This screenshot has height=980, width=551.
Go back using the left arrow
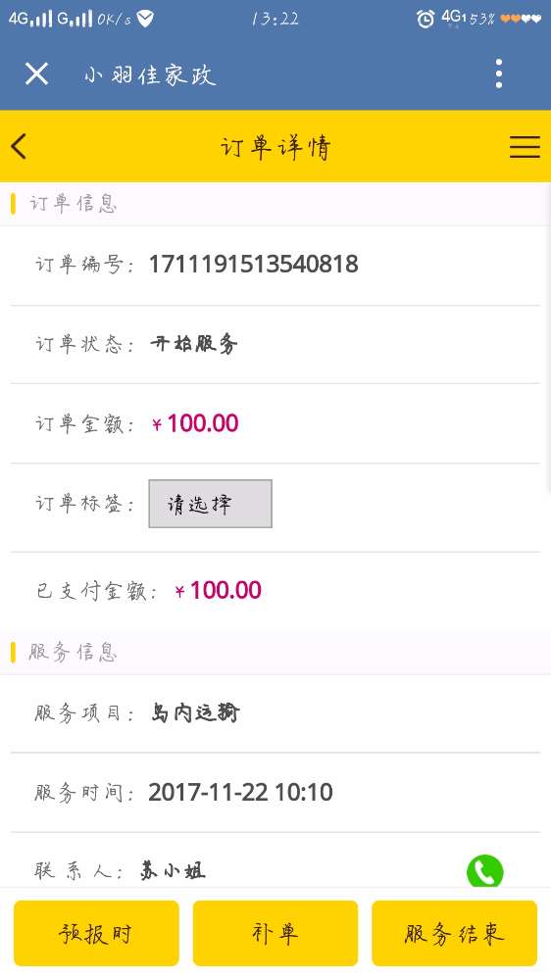(x=19, y=146)
